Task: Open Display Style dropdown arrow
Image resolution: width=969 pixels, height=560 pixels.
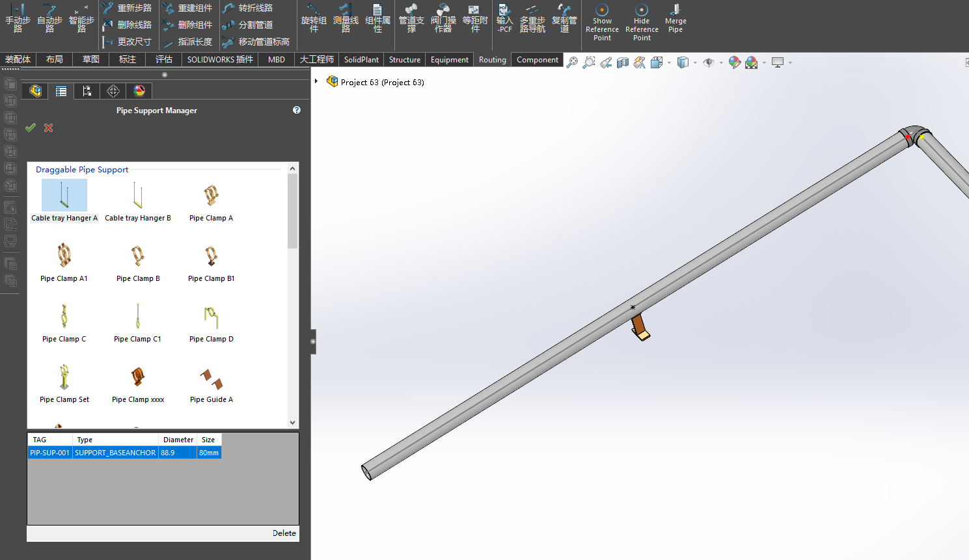Action: click(695, 63)
